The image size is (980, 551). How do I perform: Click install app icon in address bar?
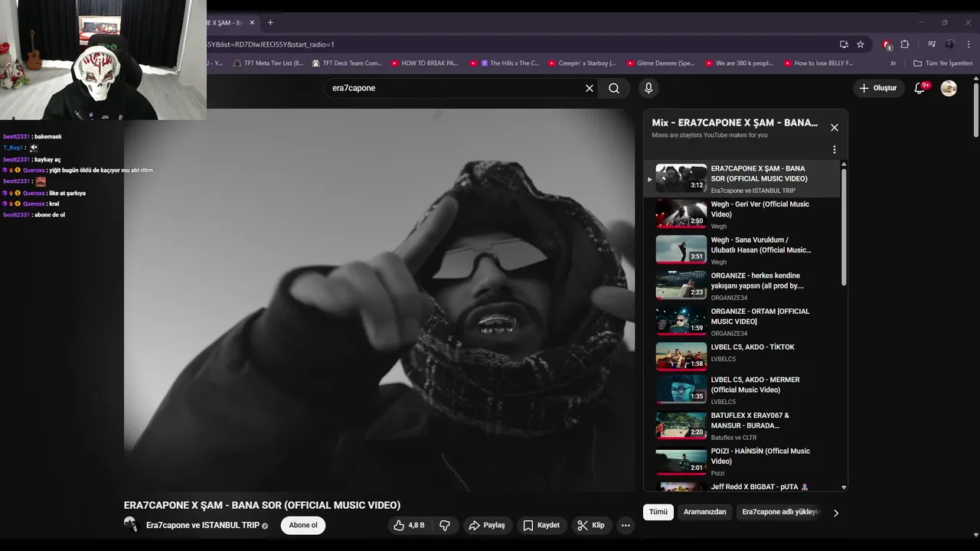point(844,44)
